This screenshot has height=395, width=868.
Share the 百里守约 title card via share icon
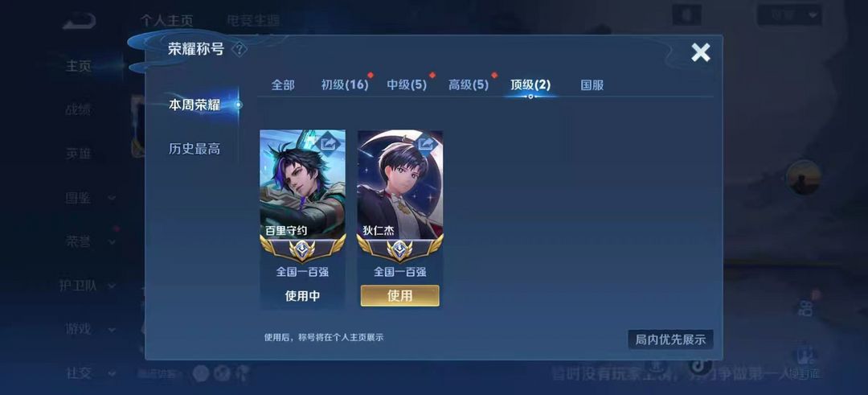[x=330, y=143]
